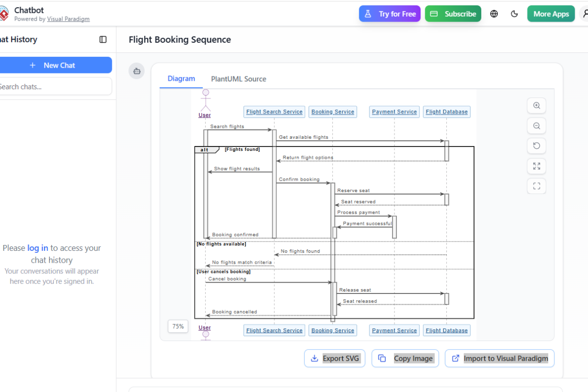This screenshot has width=588, height=392.
Task: Click the Subscribe button
Action: [453, 14]
